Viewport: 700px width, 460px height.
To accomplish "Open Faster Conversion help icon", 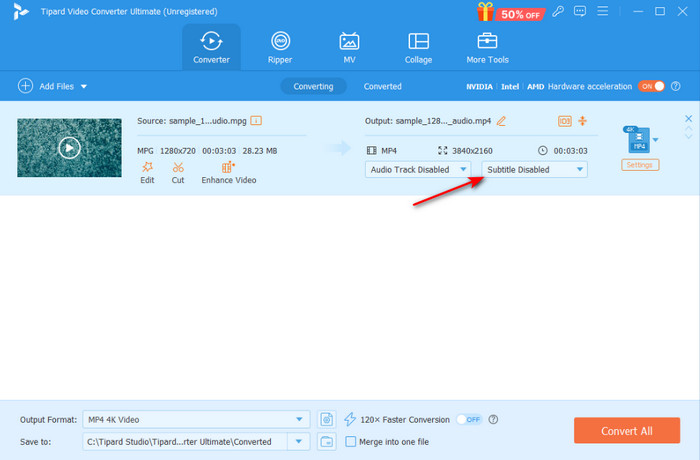I will point(493,419).
